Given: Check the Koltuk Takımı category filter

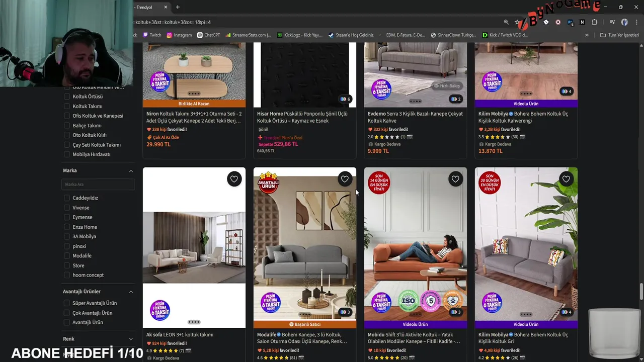Looking at the screenshot, I should [x=66, y=106].
